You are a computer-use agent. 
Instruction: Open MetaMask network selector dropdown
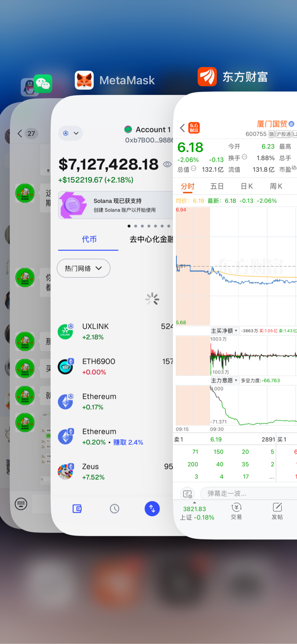click(70, 133)
